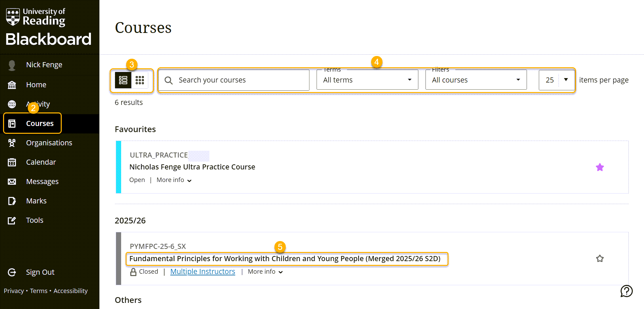Open the Multiple Instructors link
The image size is (644, 309).
click(x=203, y=272)
